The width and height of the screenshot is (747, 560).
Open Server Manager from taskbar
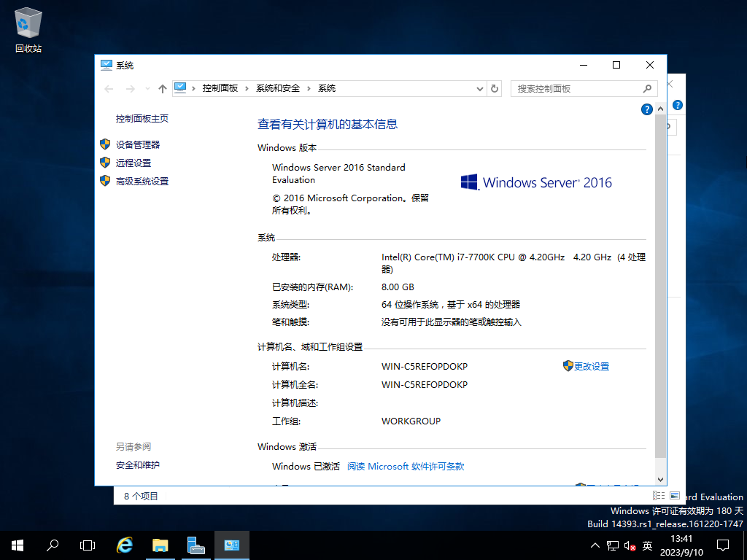(x=196, y=545)
